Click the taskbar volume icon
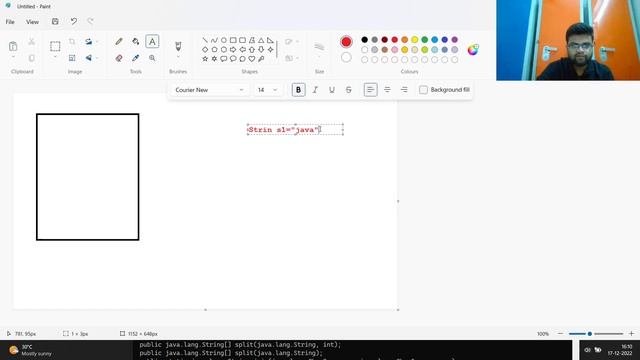640x360 pixels. click(x=587, y=350)
